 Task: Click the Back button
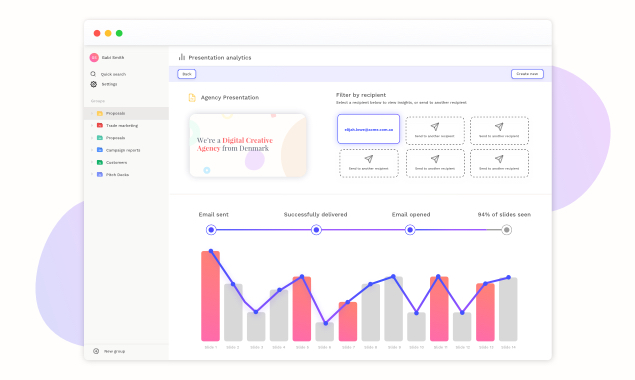click(x=187, y=74)
